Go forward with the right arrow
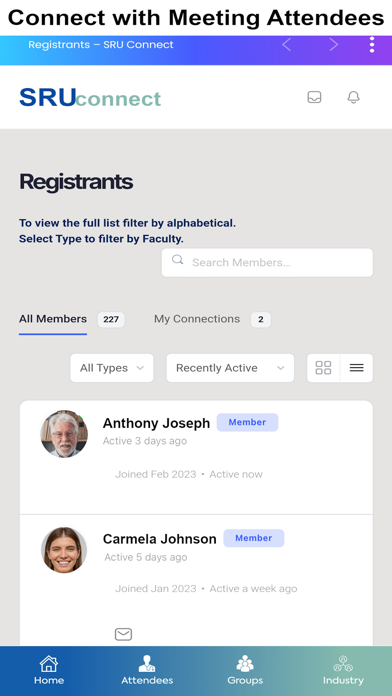The width and height of the screenshot is (392, 696). click(334, 45)
